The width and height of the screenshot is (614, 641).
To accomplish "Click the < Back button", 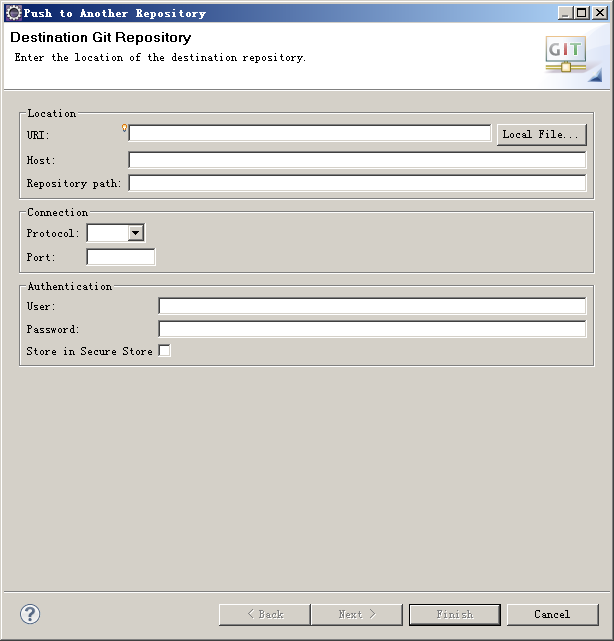I will coord(264,614).
